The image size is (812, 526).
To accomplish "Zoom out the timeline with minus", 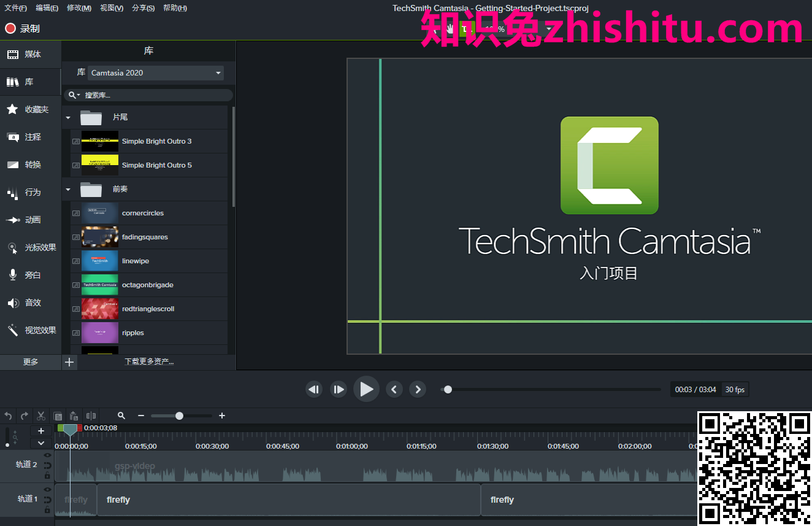I will pyautogui.click(x=140, y=416).
